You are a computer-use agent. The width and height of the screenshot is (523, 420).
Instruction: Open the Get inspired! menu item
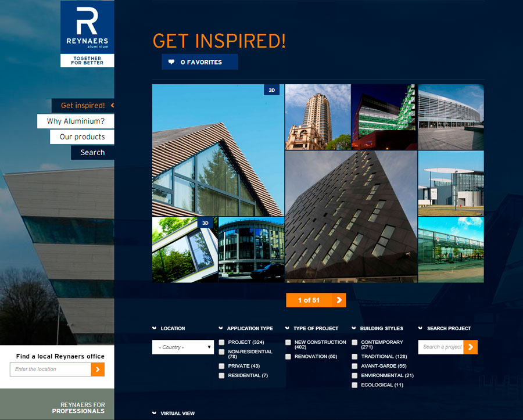click(83, 105)
